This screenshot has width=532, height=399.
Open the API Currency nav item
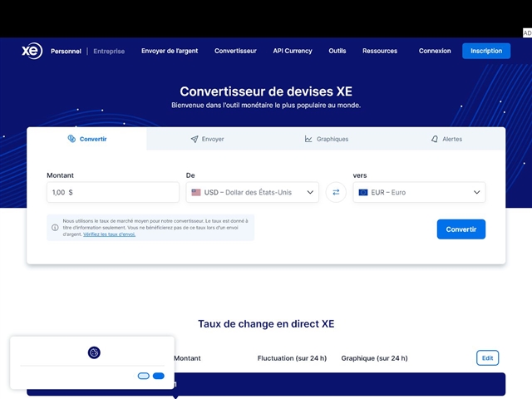pos(293,51)
